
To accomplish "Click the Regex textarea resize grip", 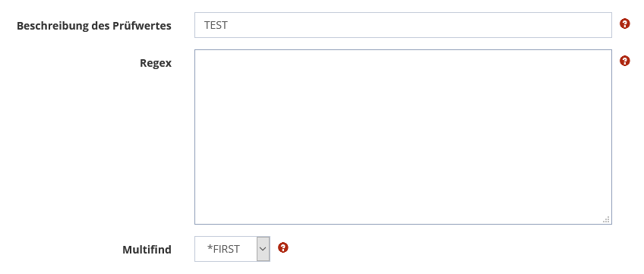I will 606,219.
